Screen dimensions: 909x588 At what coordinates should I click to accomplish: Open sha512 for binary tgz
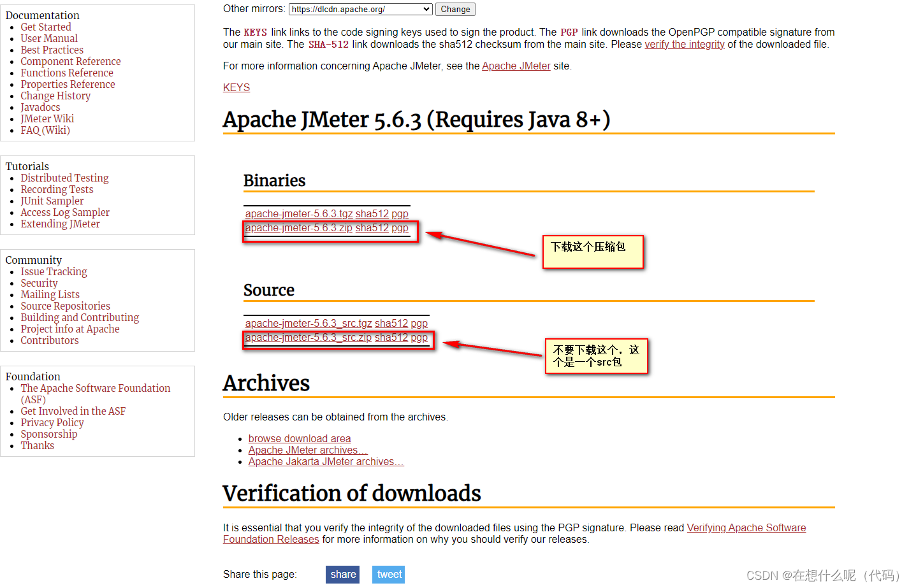(x=372, y=214)
